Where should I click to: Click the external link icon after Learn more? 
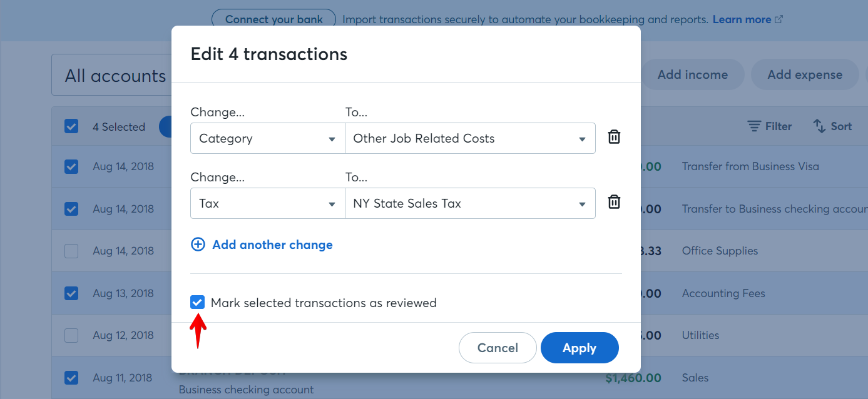click(x=779, y=19)
